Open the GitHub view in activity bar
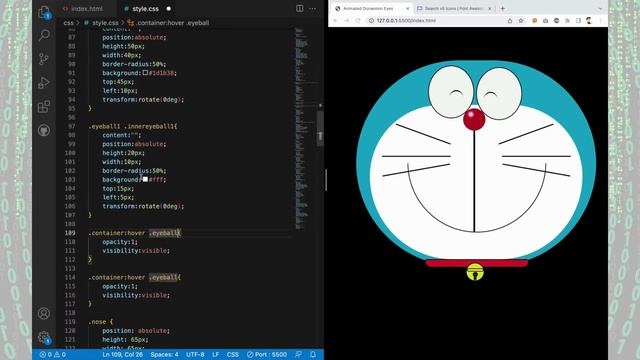The width and height of the screenshot is (640, 360). click(x=44, y=131)
